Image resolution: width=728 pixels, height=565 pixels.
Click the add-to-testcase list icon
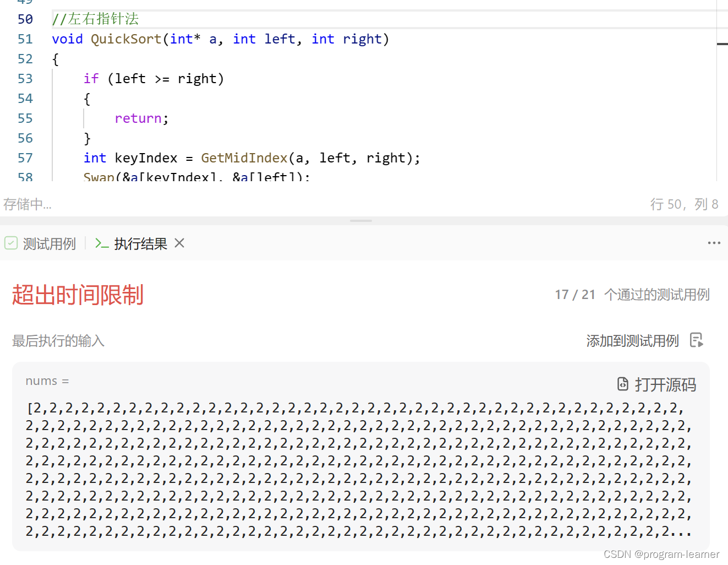pyautogui.click(x=697, y=340)
